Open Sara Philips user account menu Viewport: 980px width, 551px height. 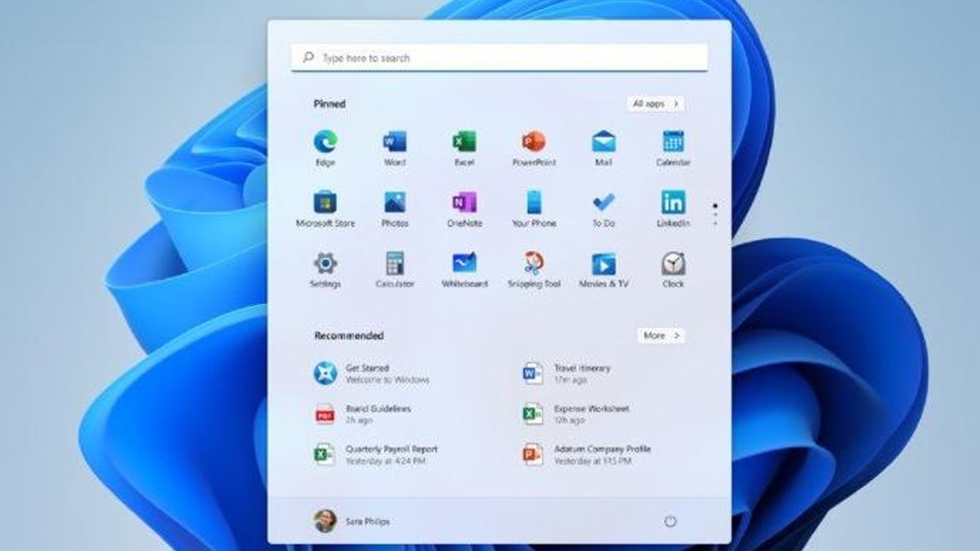352,521
